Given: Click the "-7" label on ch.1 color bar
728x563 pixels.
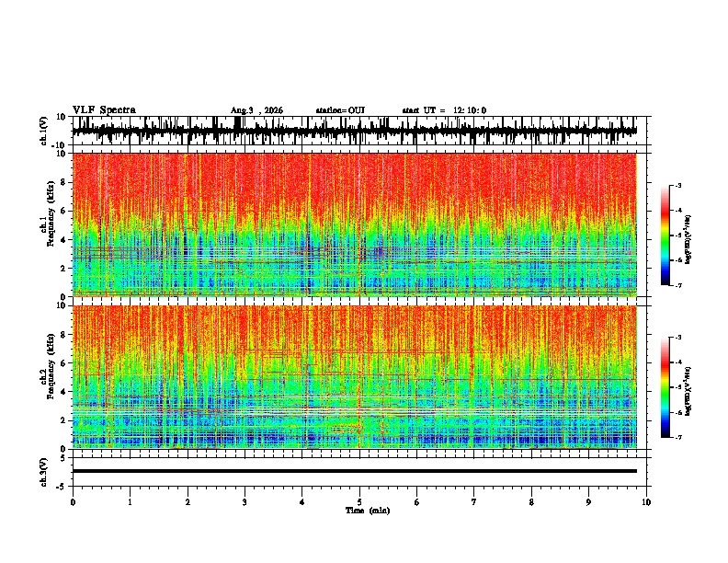Looking at the screenshot, I should coord(678,286).
